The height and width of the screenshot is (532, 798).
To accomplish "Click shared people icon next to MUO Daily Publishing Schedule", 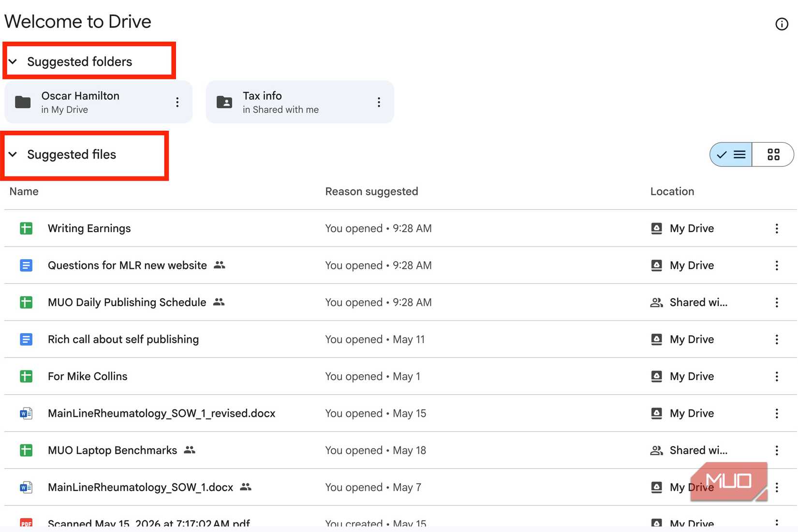I will (x=219, y=302).
